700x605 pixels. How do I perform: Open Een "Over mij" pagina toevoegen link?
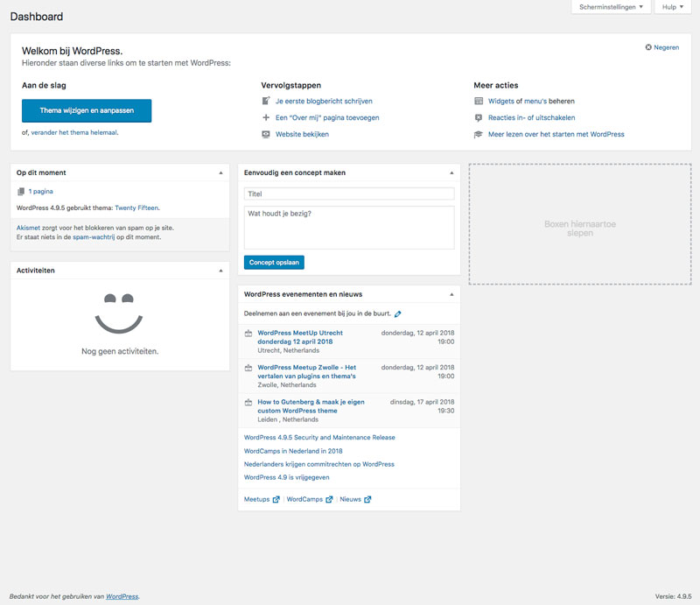click(327, 117)
